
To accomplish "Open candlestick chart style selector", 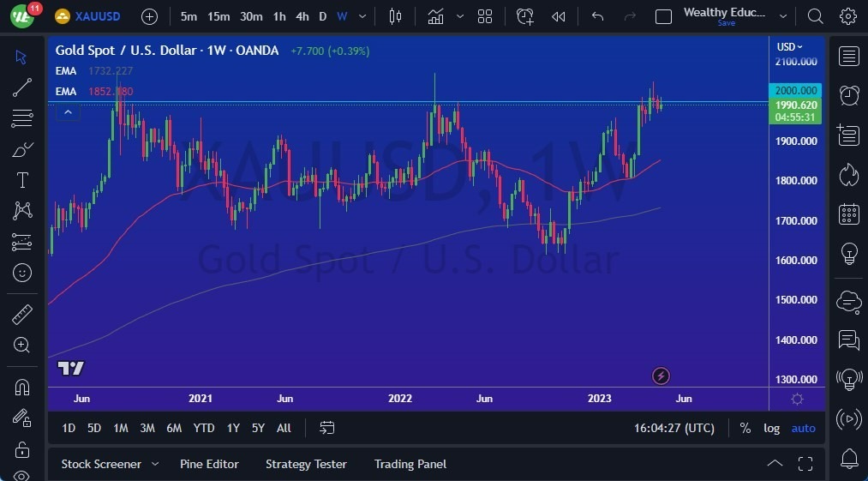I will point(395,16).
